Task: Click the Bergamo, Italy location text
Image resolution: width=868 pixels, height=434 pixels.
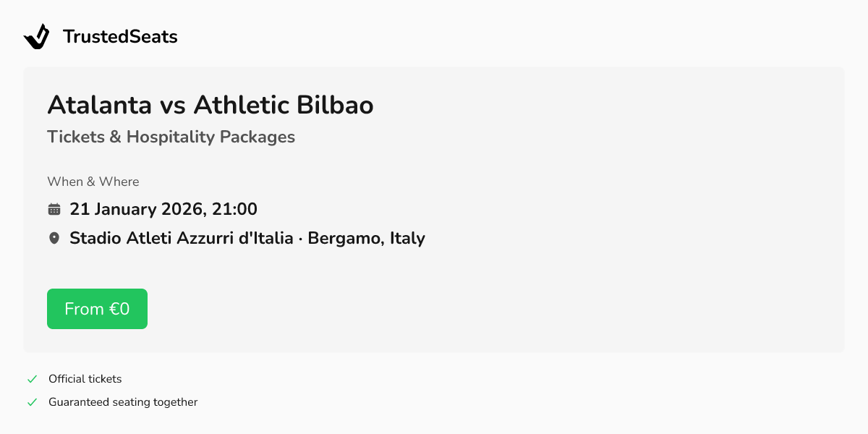Action: coord(366,238)
